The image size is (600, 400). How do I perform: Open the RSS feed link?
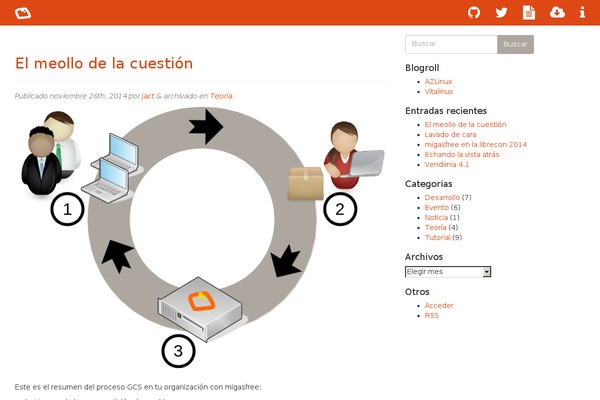point(432,315)
